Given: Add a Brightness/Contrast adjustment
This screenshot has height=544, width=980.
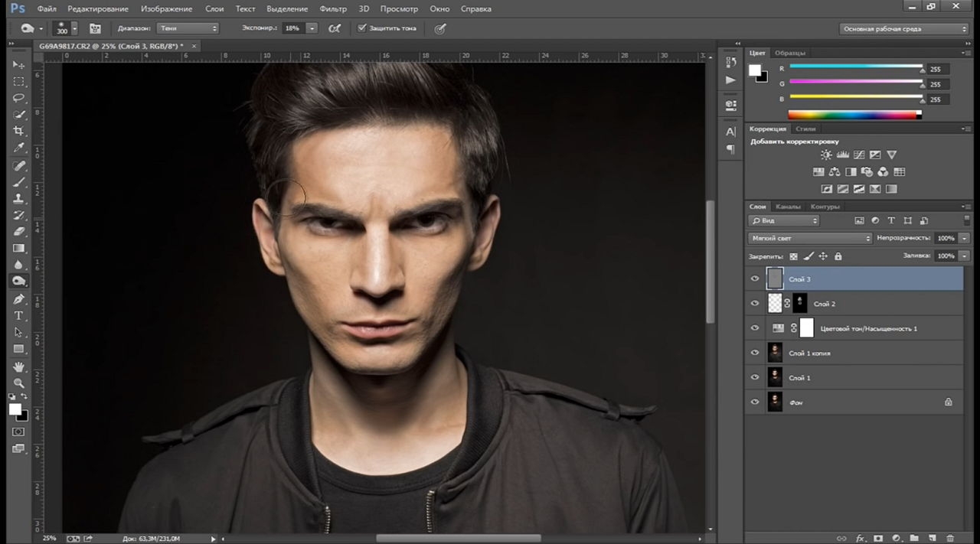Looking at the screenshot, I should click(826, 155).
